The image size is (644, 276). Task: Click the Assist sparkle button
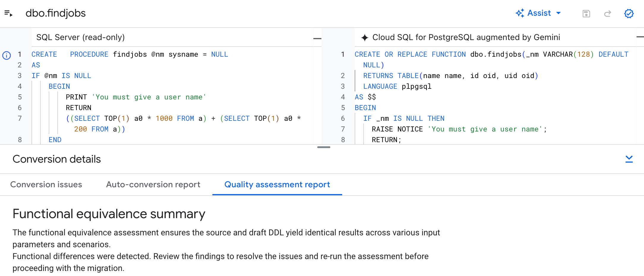(533, 13)
